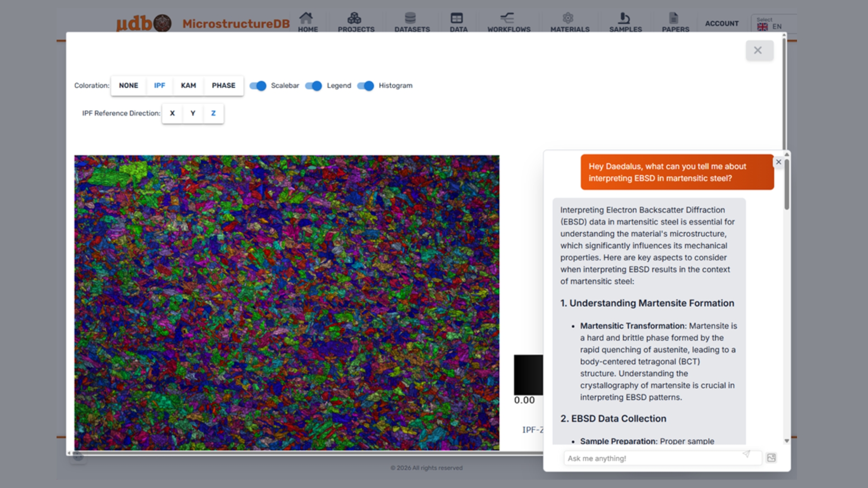868x488 pixels.
Task: Select KAM coloration option
Action: click(x=189, y=86)
